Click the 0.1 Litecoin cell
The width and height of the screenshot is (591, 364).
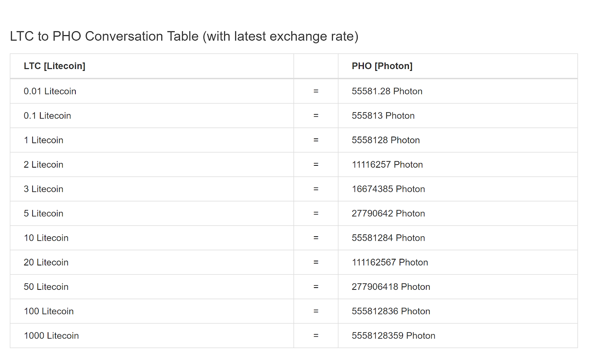pyautogui.click(x=47, y=116)
